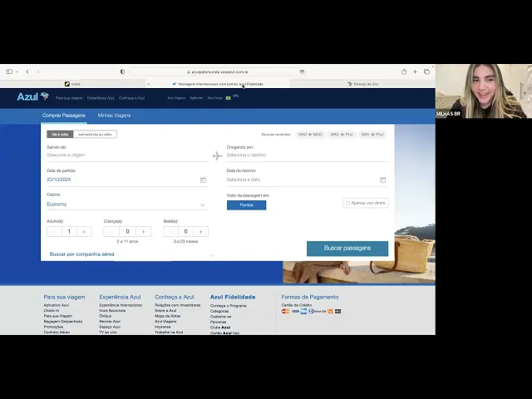Increase the Criança(s) count
The image size is (532, 399).
click(144, 231)
